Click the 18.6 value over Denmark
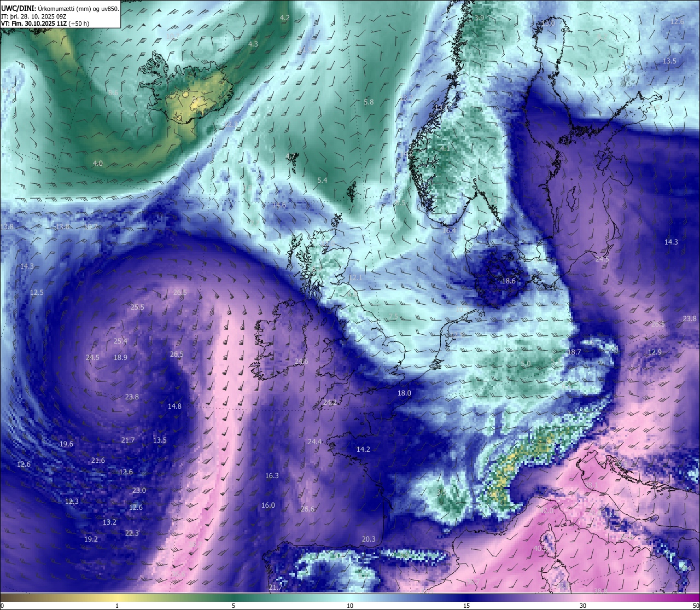This screenshot has height=610, width=700. click(509, 281)
